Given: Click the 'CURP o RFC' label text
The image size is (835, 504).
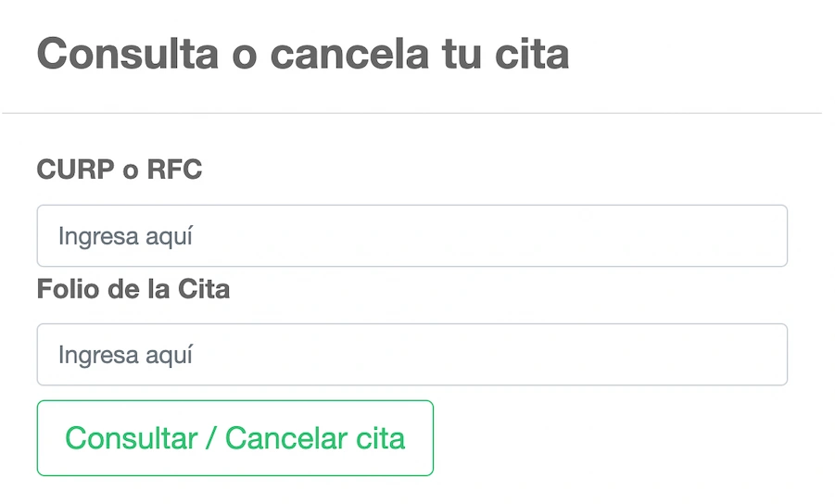Looking at the screenshot, I should tap(119, 170).
